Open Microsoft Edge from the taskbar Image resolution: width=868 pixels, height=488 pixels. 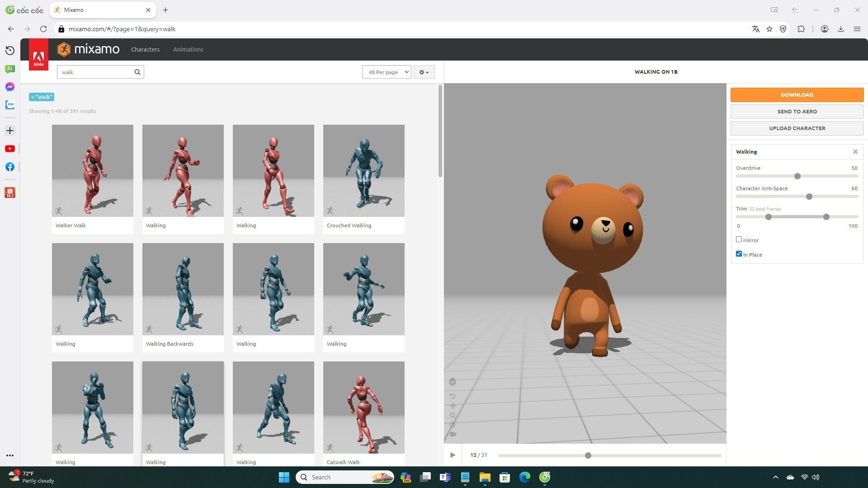pos(524,477)
